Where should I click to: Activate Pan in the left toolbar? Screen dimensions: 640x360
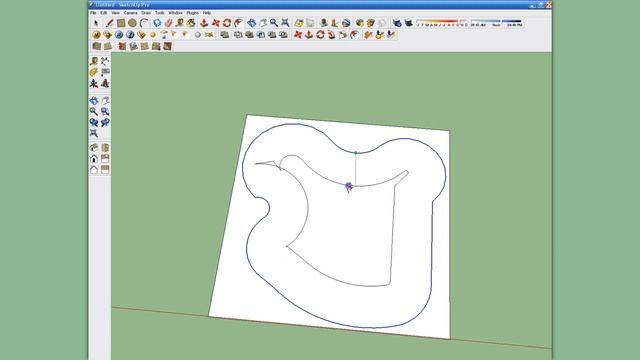click(x=105, y=100)
